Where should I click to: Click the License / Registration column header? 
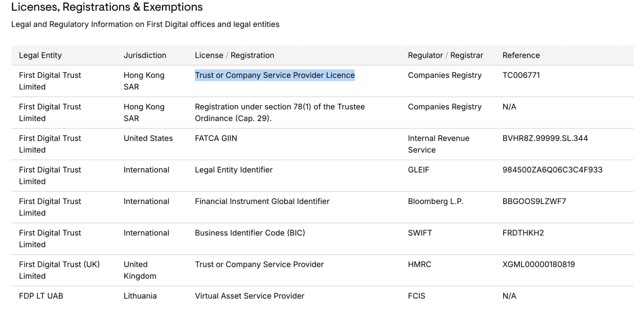click(234, 55)
